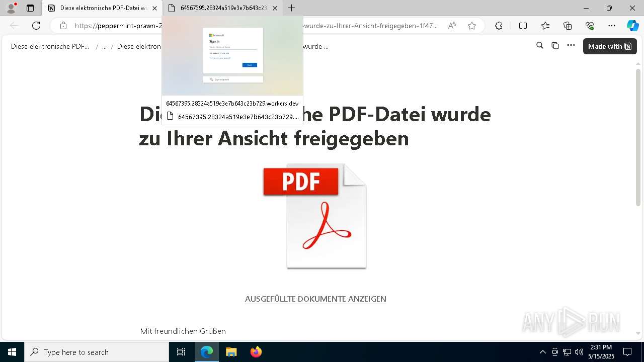
Task: Click the volume speaker tray icon
Action: 579,352
